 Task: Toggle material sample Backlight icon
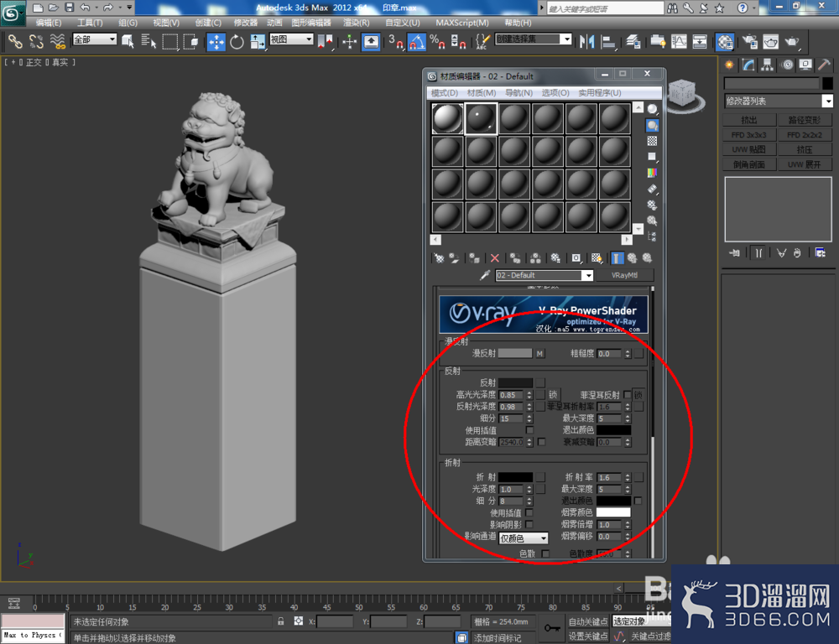[652, 126]
